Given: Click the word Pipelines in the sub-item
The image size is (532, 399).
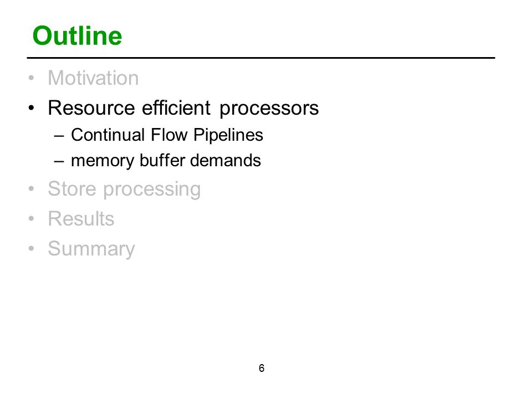Looking at the screenshot, I should click(x=228, y=135).
